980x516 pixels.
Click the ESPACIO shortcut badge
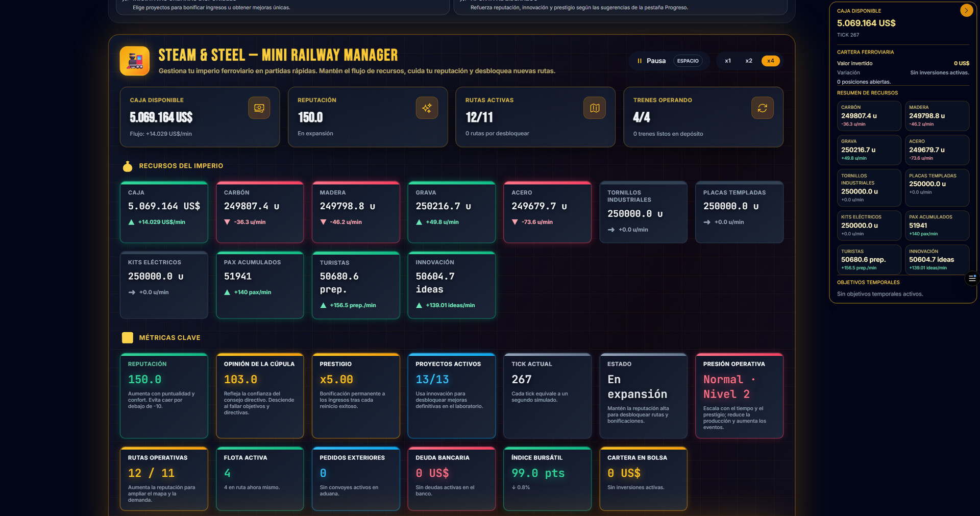[688, 61]
